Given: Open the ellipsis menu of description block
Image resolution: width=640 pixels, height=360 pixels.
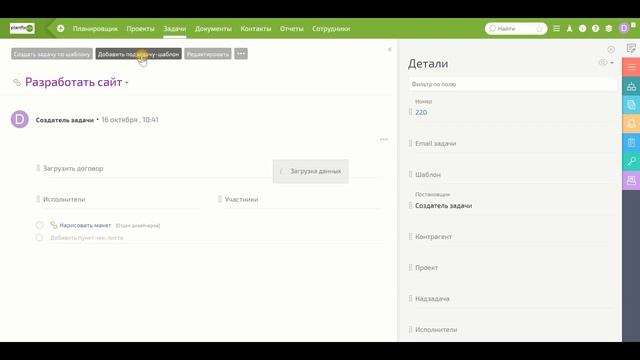Looking at the screenshot, I should tap(384, 140).
